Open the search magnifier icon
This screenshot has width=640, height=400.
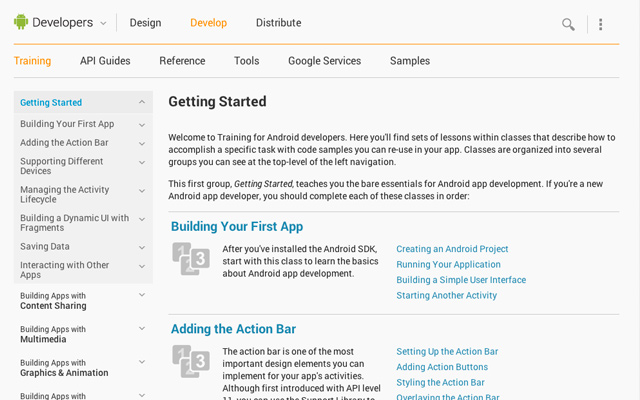point(568,24)
